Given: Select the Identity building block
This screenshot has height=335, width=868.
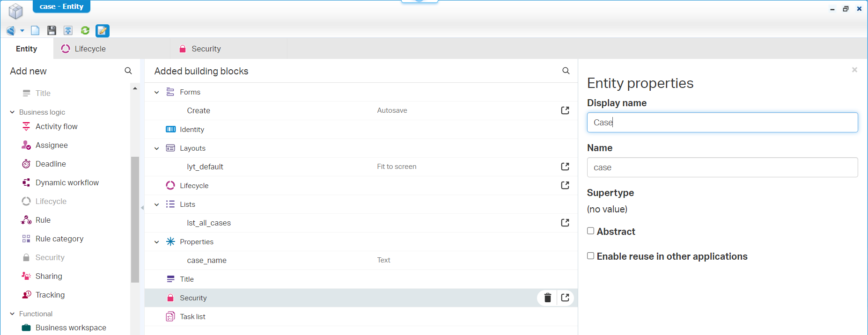Looking at the screenshot, I should tap(361, 130).
